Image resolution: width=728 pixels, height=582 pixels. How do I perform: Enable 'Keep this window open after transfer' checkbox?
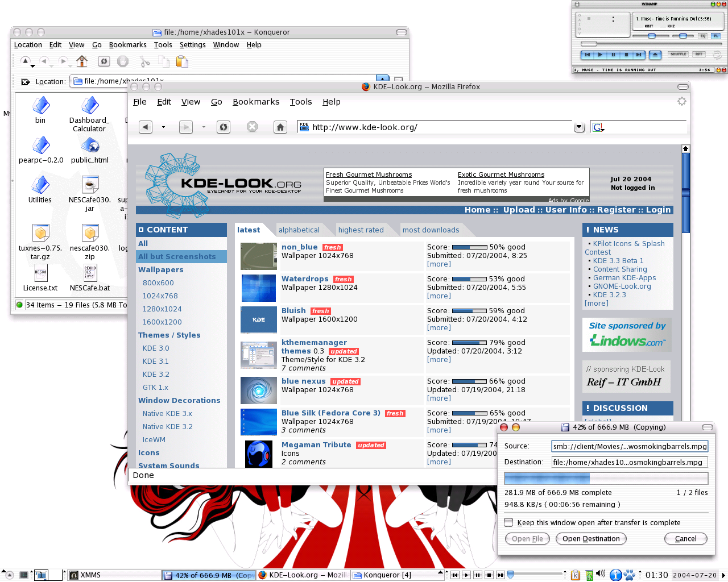tap(509, 522)
